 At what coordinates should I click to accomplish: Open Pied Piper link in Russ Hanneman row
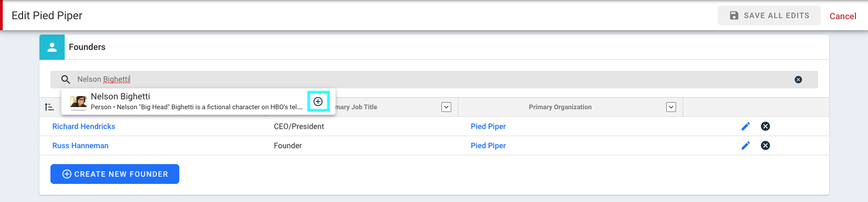pos(488,145)
